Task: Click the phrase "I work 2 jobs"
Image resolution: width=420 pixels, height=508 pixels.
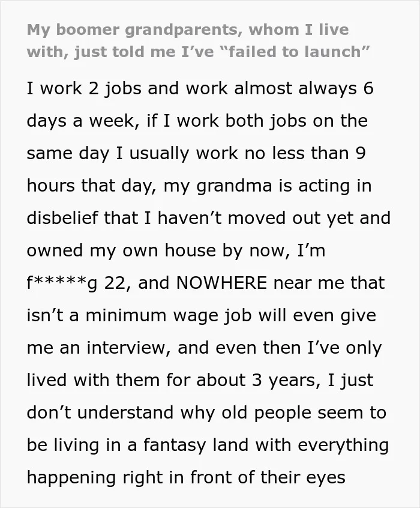Action: pos(84,89)
